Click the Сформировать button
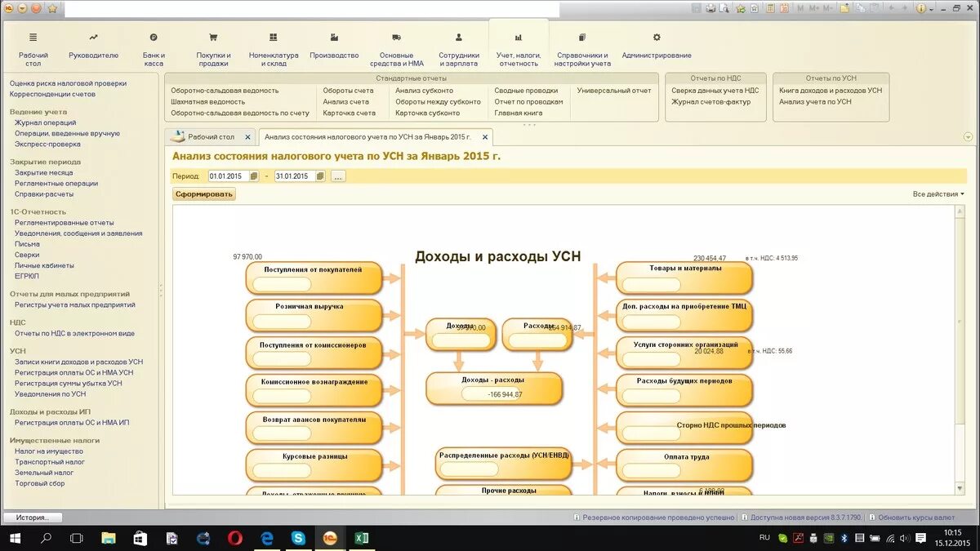 point(204,194)
